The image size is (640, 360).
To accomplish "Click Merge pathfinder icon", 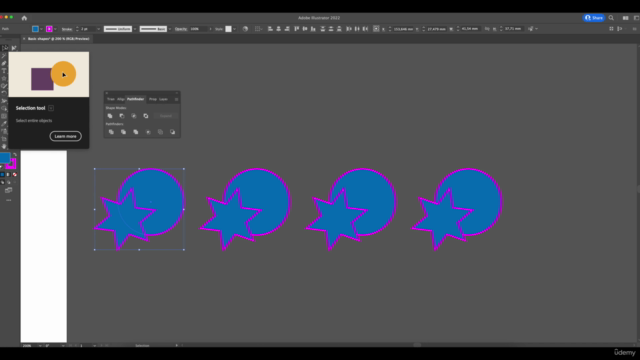I will click(136, 132).
